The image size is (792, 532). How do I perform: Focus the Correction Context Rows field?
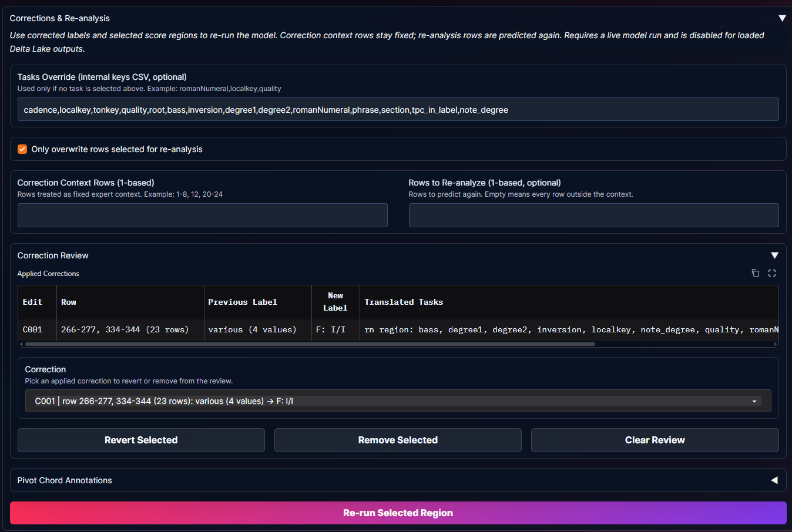point(202,216)
